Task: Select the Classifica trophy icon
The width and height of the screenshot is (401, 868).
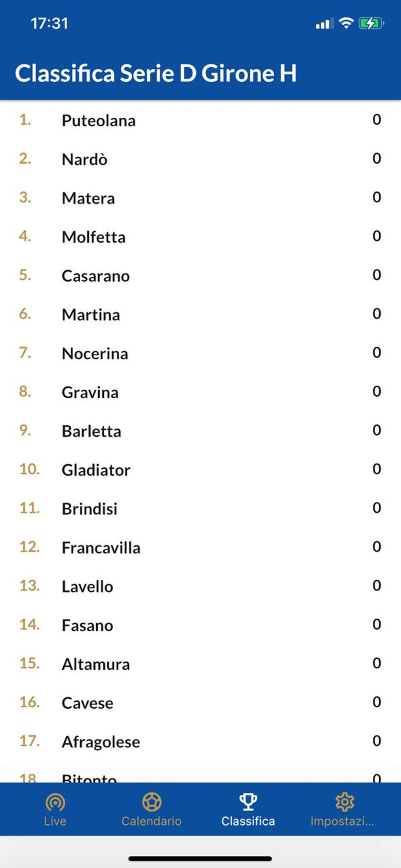Action: (248, 802)
